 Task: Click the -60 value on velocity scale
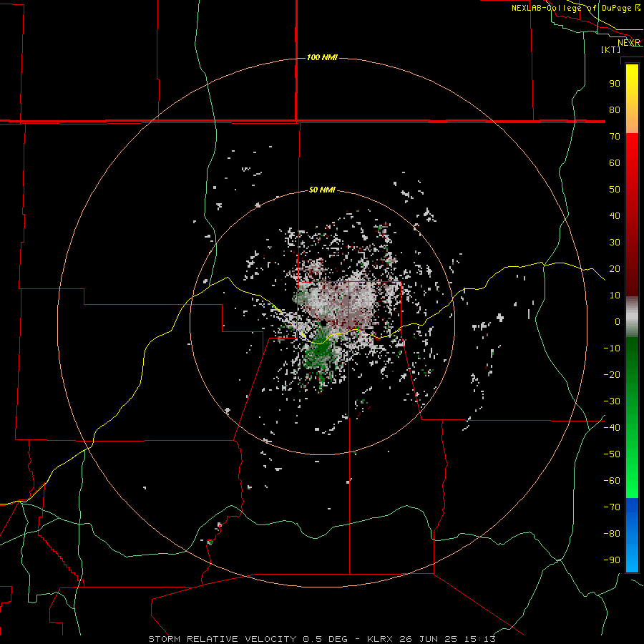click(x=612, y=481)
